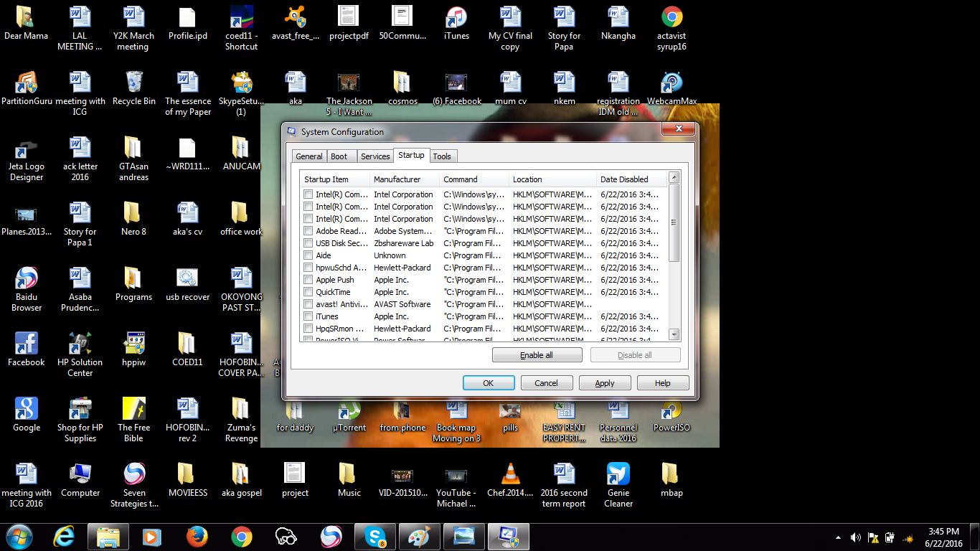Click the startup list scroll down arrow

pos(674,334)
